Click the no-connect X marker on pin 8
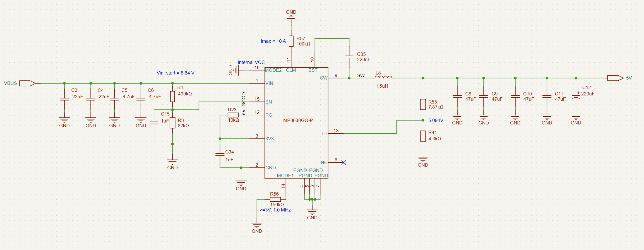Viewport: 644px width, 250px height. tap(344, 162)
